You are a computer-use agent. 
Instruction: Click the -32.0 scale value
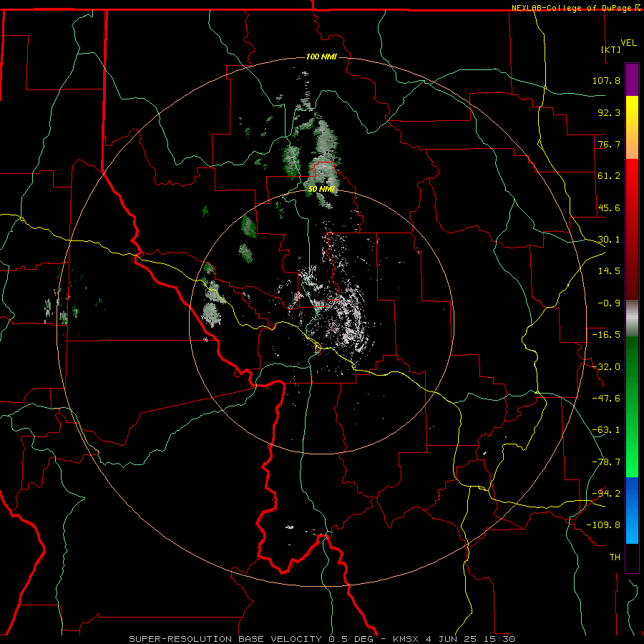(606, 367)
